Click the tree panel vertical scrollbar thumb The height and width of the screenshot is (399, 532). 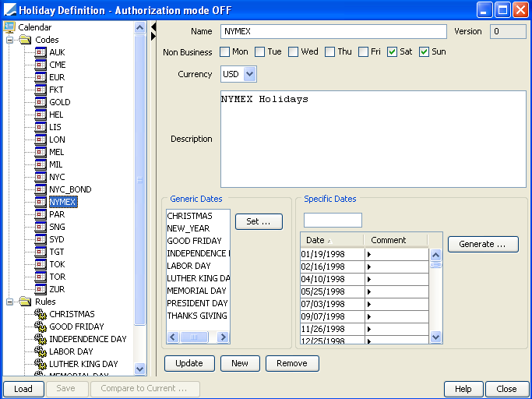(139, 180)
